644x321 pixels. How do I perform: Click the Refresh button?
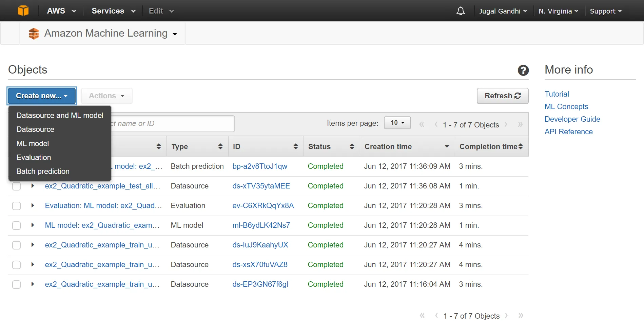click(x=503, y=96)
